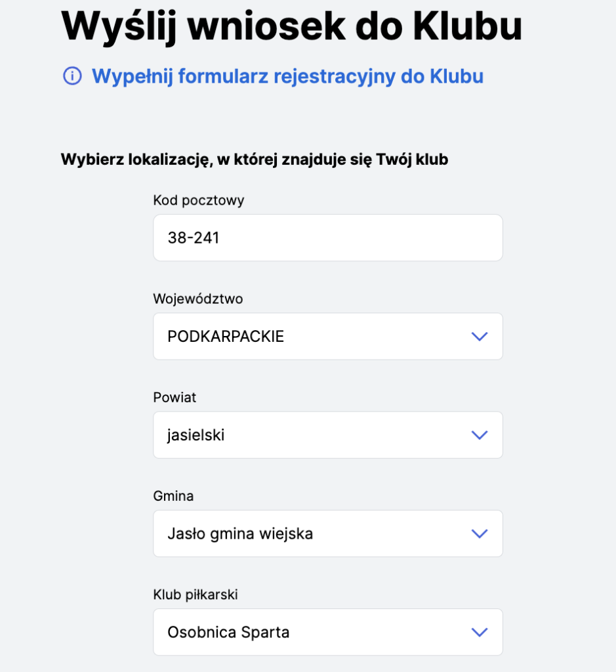
Task: Click the 'Wyślij wniosek do Klubu' heading
Action: 291,26
